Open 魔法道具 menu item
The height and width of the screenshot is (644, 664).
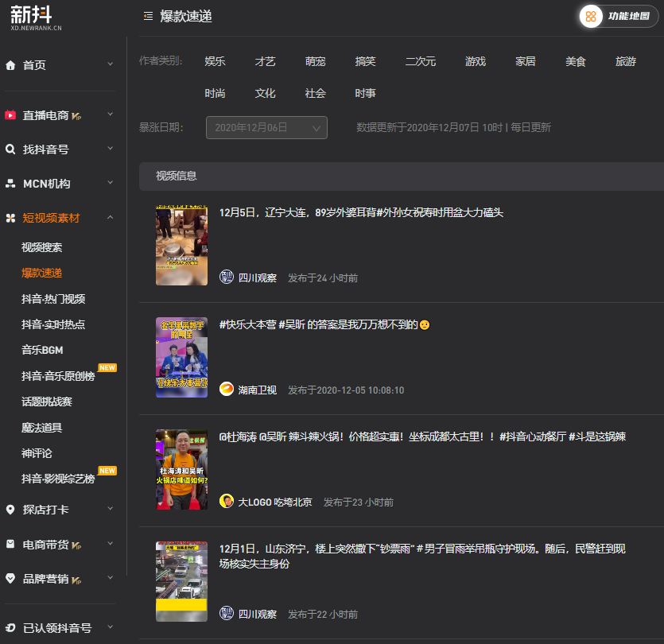pyautogui.click(x=42, y=428)
